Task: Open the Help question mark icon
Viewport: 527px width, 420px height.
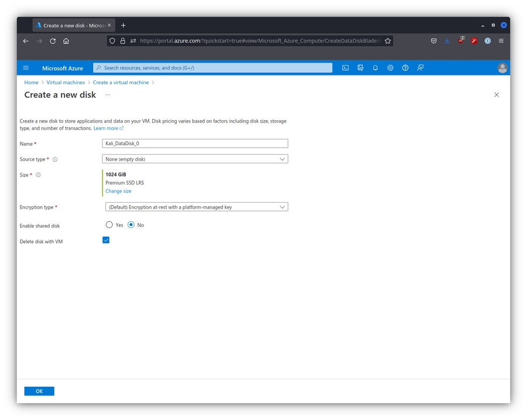Action: (x=405, y=68)
